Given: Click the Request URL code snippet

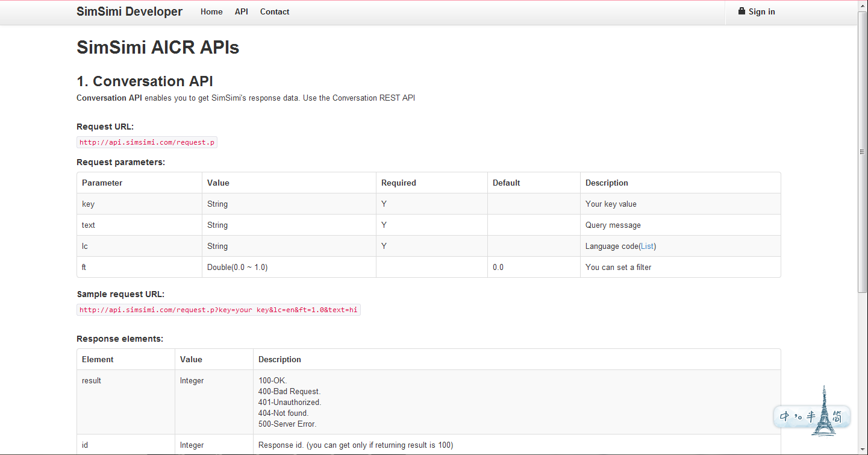Looking at the screenshot, I should [x=147, y=143].
